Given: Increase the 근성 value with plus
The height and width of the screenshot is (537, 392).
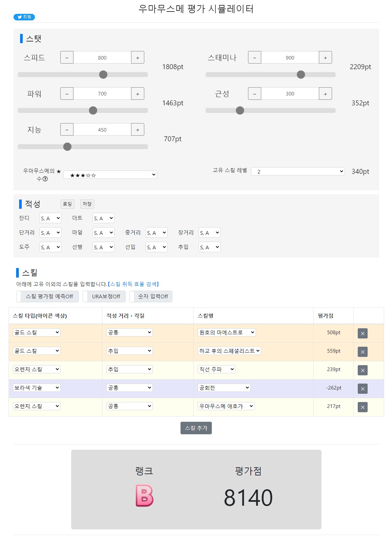Looking at the screenshot, I should pos(325,94).
